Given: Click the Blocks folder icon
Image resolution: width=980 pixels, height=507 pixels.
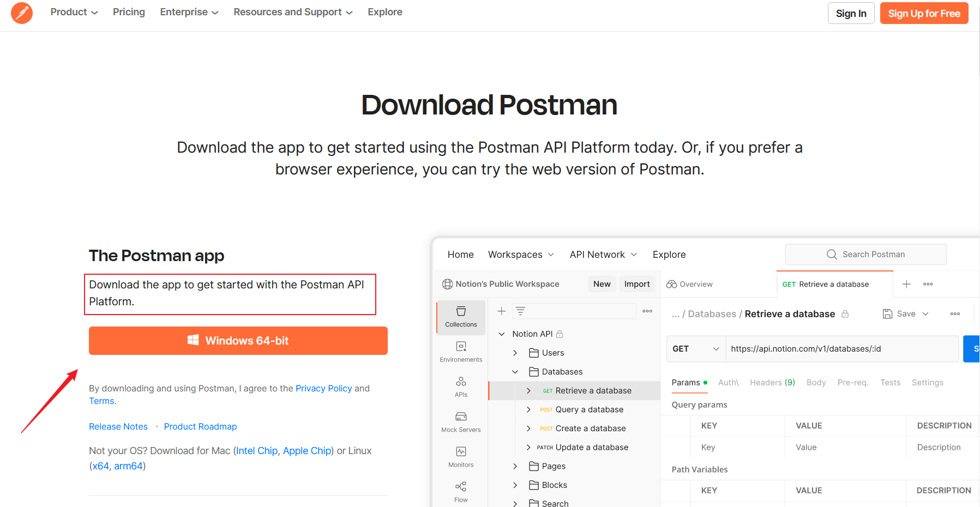Looking at the screenshot, I should pos(534,485).
